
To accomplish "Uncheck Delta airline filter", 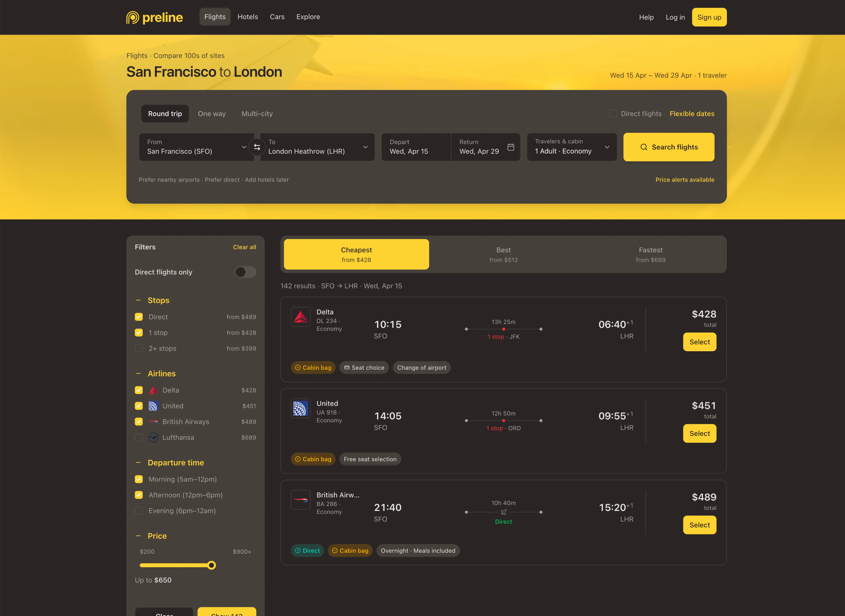I will click(139, 390).
